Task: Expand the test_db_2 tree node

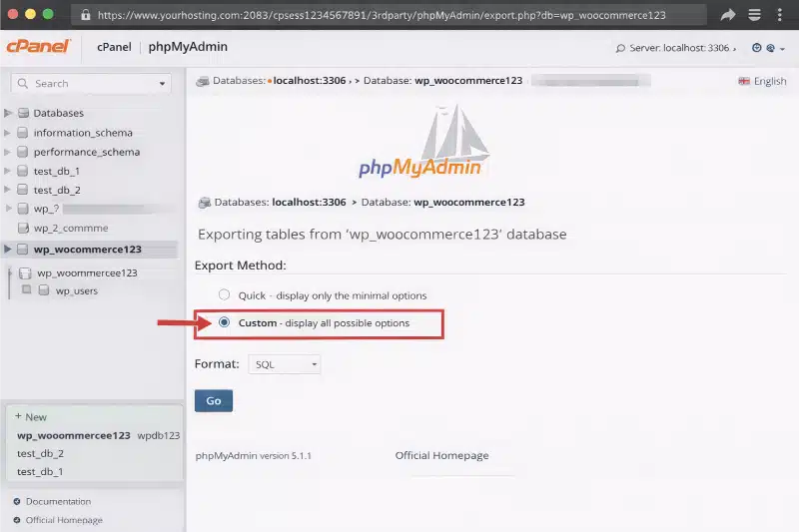Action: coord(7,190)
